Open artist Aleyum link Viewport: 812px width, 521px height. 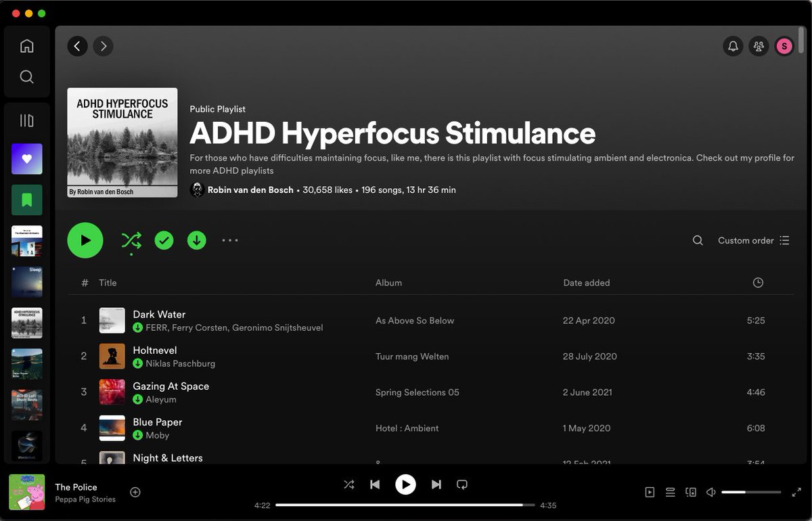161,399
